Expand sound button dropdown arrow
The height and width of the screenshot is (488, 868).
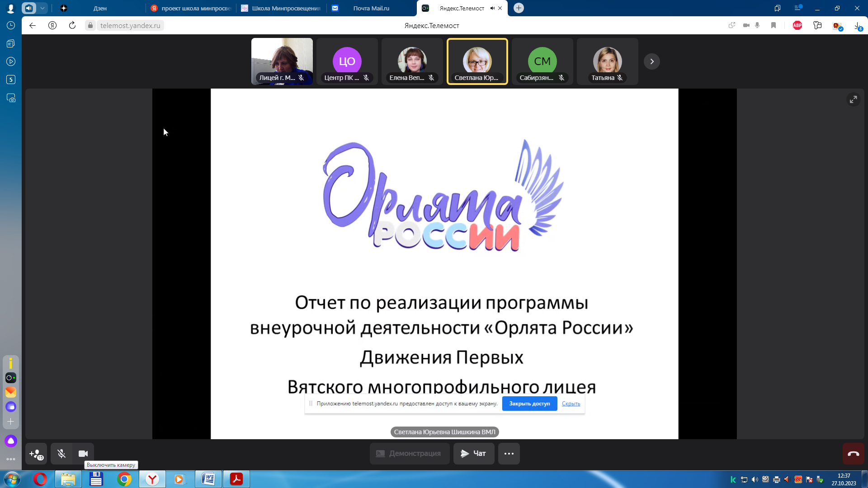(42, 8)
